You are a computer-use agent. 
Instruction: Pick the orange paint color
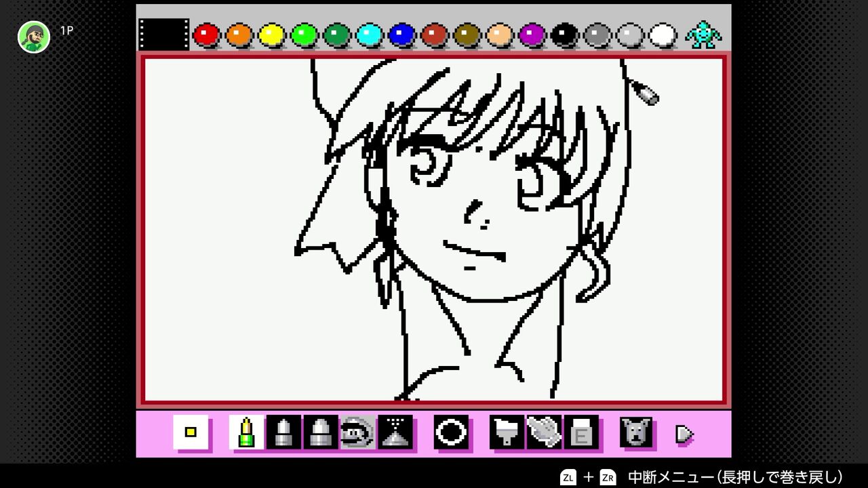tap(239, 35)
